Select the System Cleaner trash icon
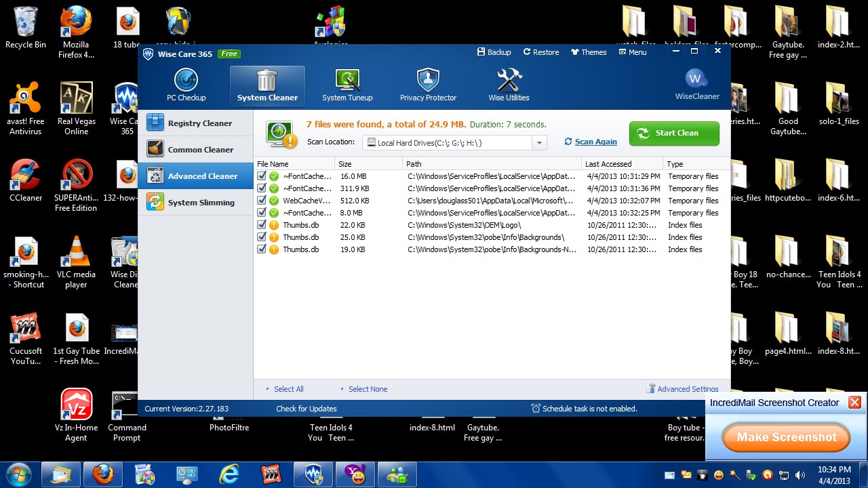Viewport: 868px width, 488px height. tap(267, 80)
